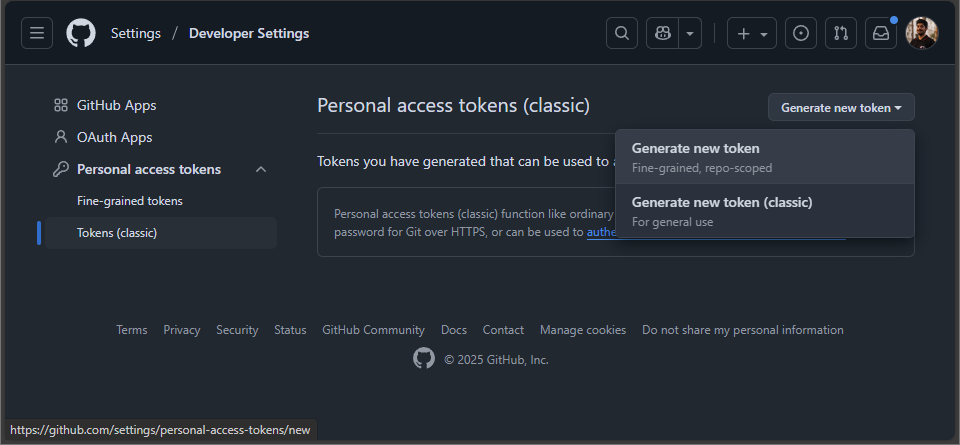Viewport: 960px width, 445px height.
Task: Open OAuth Apps in sidebar
Action: pyautogui.click(x=114, y=137)
